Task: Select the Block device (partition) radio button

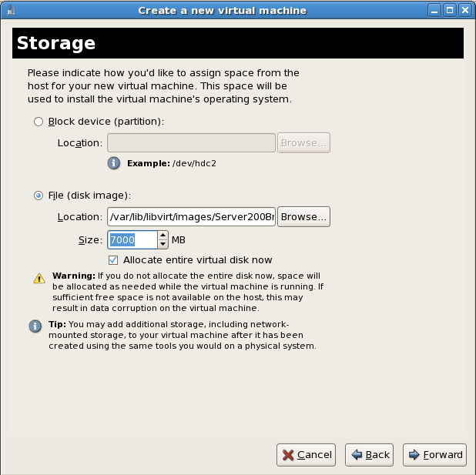Action: click(x=39, y=122)
